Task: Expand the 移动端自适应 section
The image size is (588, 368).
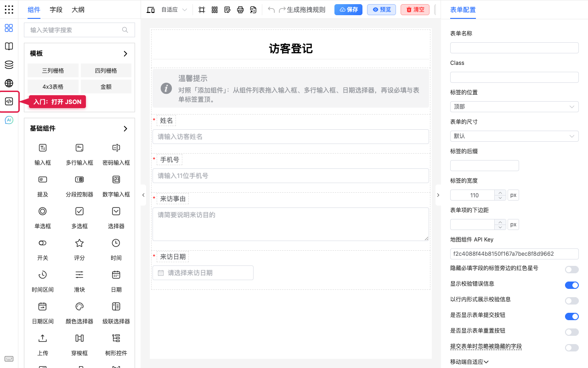Action: click(469, 362)
